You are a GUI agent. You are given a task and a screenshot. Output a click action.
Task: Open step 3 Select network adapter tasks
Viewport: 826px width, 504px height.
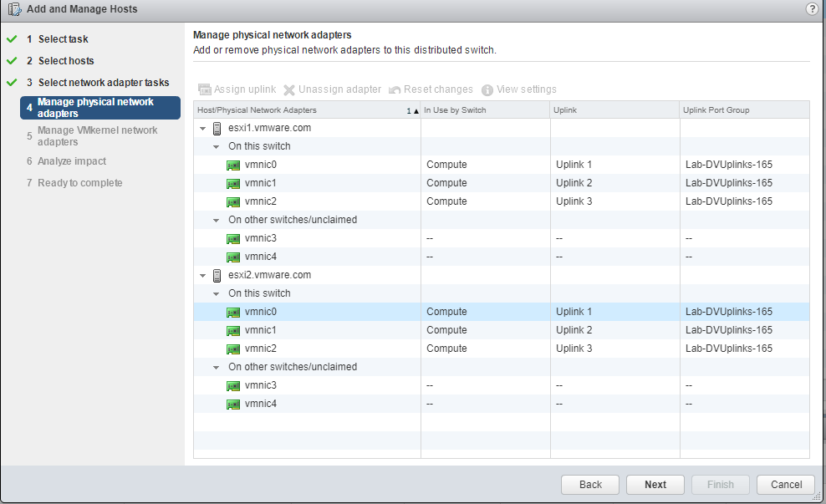pos(103,83)
